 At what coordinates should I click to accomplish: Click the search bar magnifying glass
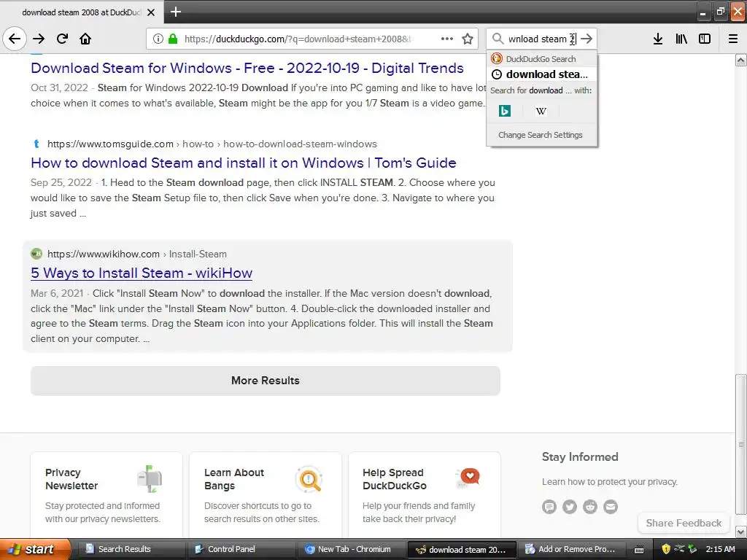[x=498, y=39]
